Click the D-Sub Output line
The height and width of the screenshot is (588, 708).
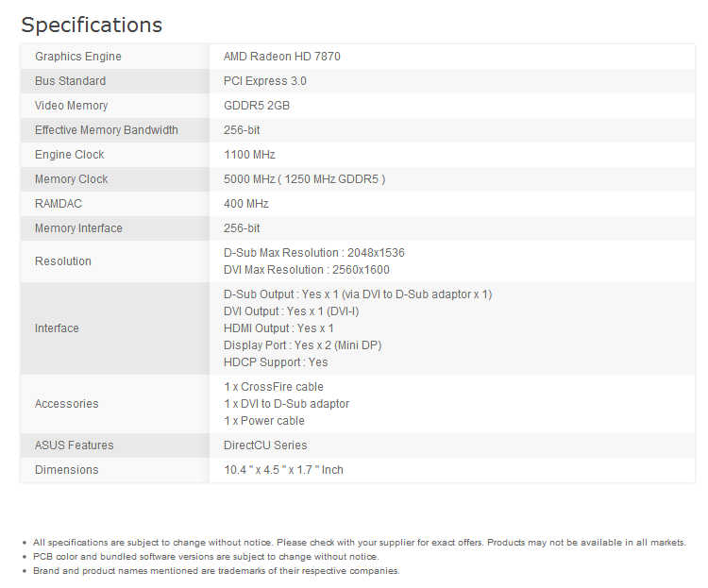coord(358,294)
